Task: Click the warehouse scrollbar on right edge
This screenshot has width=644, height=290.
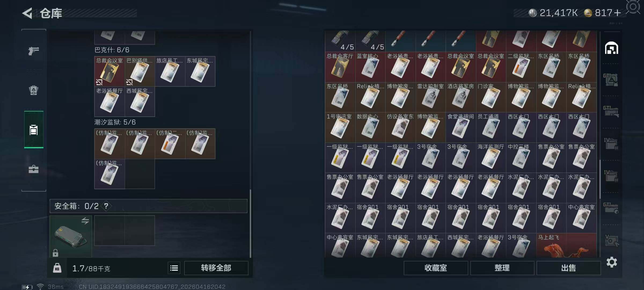Action: click(600, 179)
